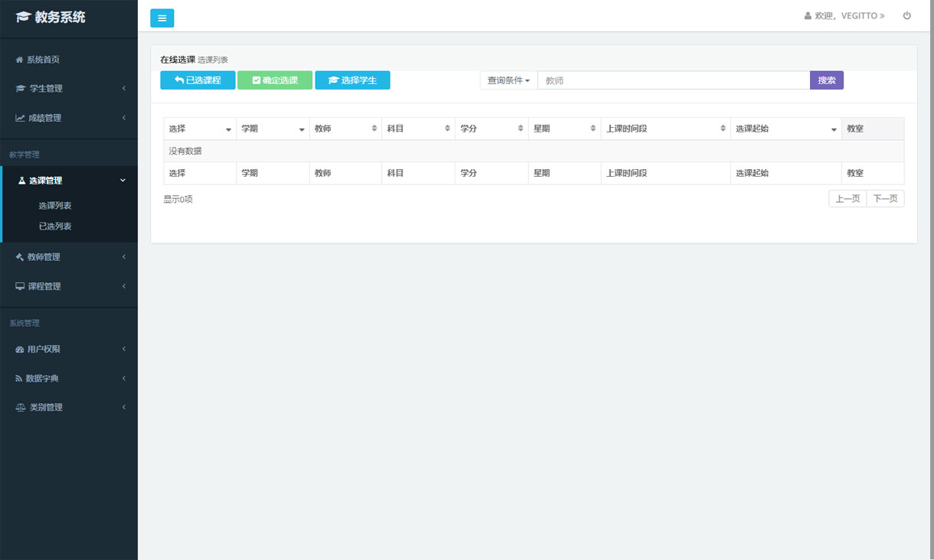Expand the 学生管理 sidebar menu
The height and width of the screenshot is (560, 934).
[x=69, y=89]
